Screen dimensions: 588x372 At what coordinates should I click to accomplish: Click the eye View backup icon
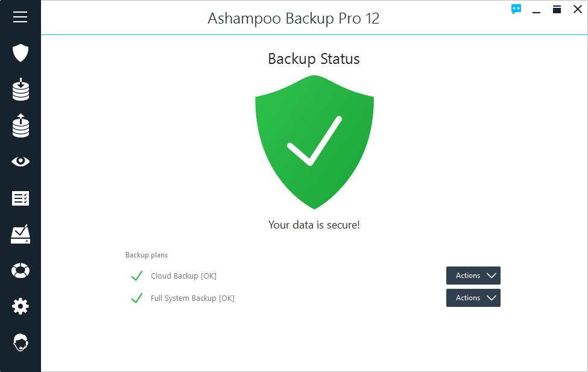click(21, 162)
